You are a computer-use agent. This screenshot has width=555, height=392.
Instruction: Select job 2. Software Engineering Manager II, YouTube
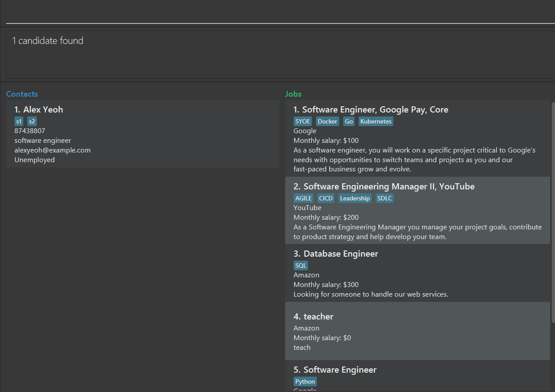(x=417, y=211)
